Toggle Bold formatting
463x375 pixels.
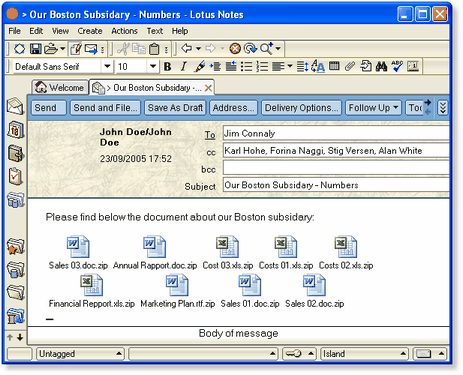pos(168,67)
